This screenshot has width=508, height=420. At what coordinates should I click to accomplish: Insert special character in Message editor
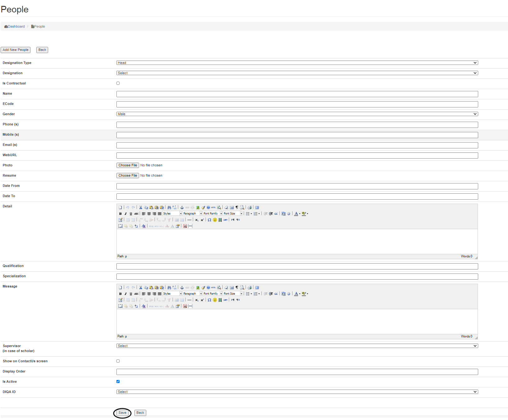coord(210,300)
